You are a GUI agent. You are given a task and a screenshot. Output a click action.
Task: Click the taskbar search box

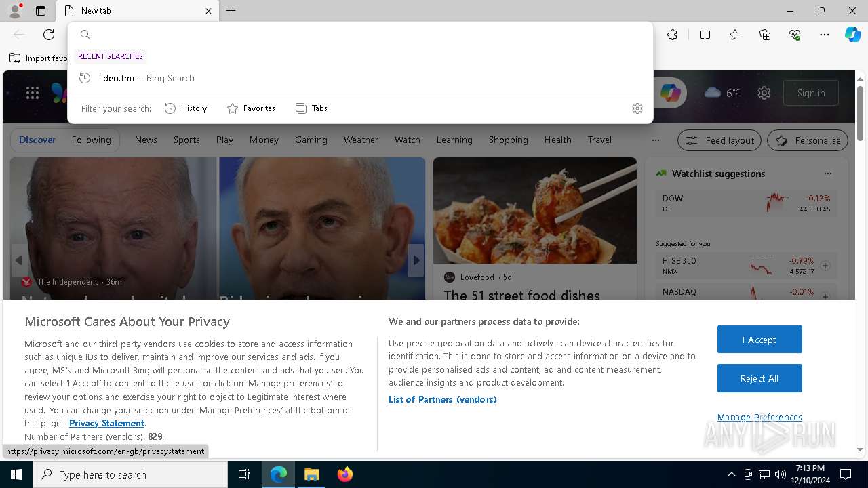(x=130, y=474)
